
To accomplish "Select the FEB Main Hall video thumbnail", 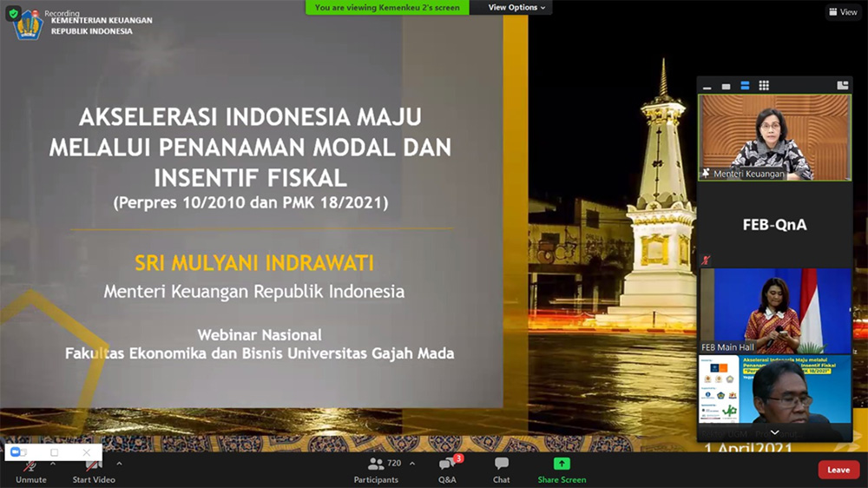I will coord(775,311).
